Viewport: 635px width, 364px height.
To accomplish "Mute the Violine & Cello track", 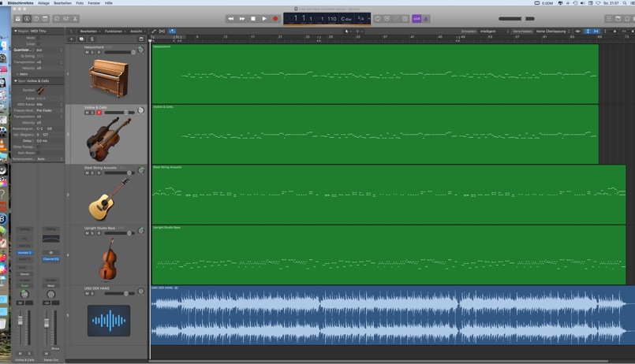I will 87,113.
